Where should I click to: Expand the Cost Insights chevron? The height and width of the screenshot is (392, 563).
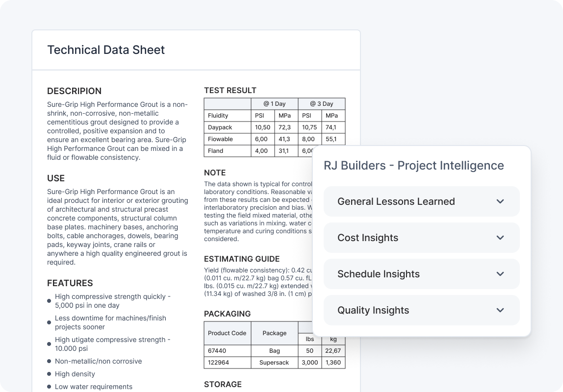click(500, 238)
